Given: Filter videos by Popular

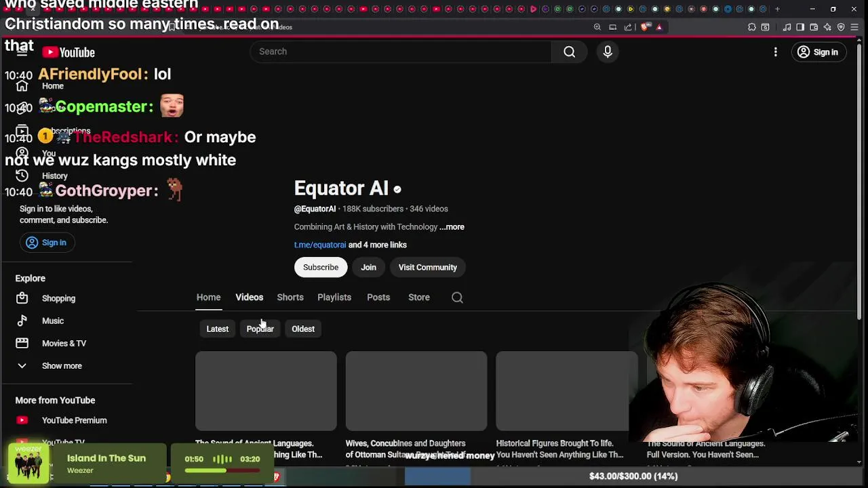Looking at the screenshot, I should pyautogui.click(x=260, y=329).
